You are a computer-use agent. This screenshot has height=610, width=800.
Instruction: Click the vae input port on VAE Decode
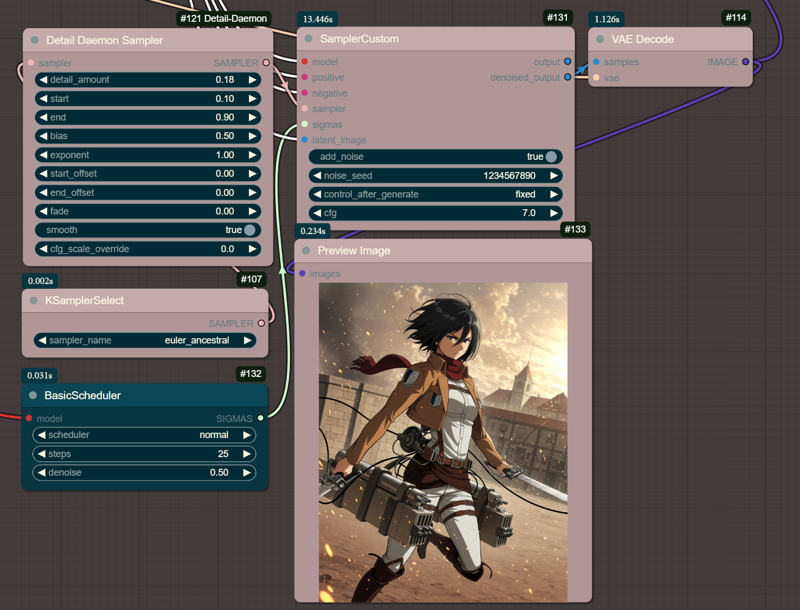point(596,78)
